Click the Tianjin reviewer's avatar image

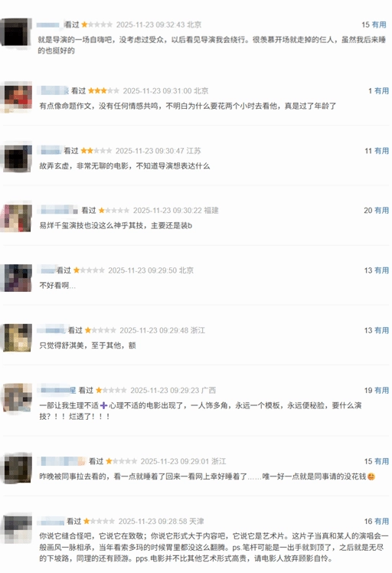pos(17,529)
